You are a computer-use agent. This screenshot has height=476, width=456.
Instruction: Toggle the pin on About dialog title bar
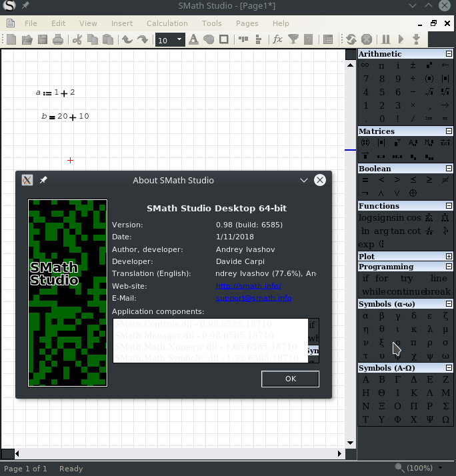click(x=43, y=180)
